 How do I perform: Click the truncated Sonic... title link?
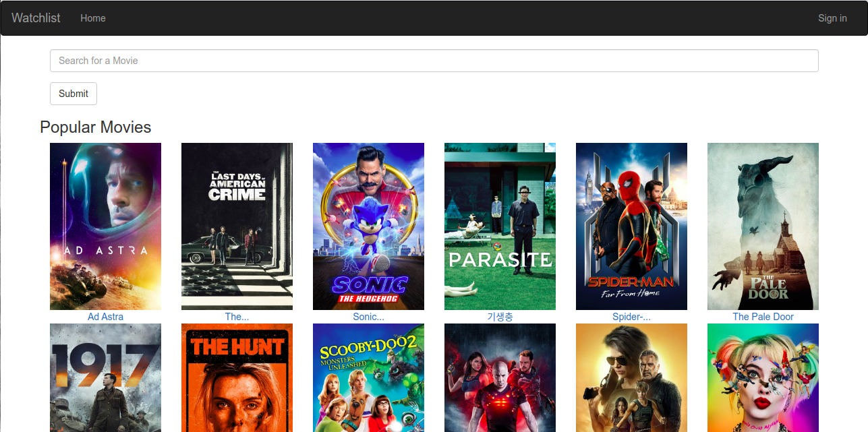tap(368, 317)
